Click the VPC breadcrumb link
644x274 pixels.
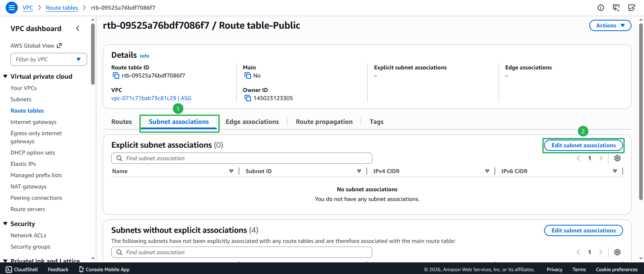(x=28, y=8)
